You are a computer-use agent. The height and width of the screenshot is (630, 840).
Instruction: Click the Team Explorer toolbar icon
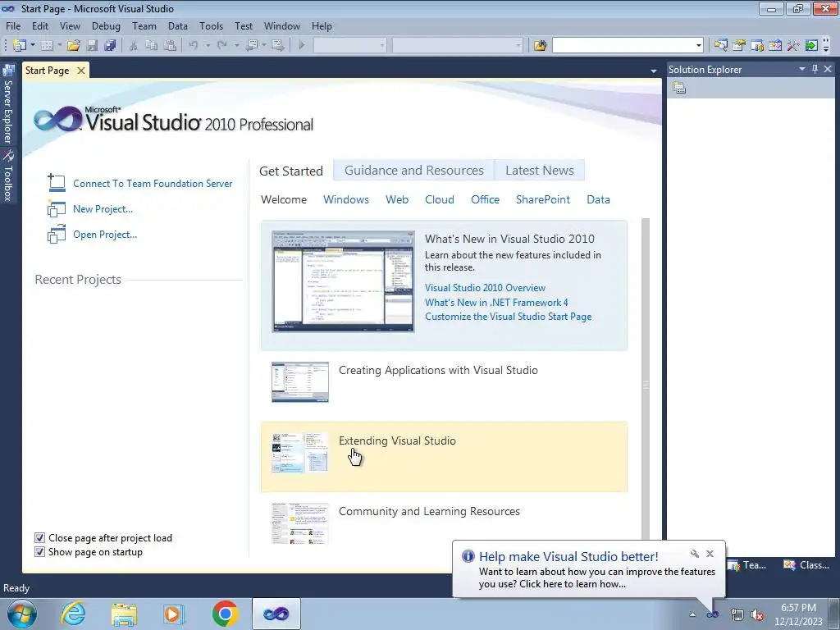pos(757,46)
